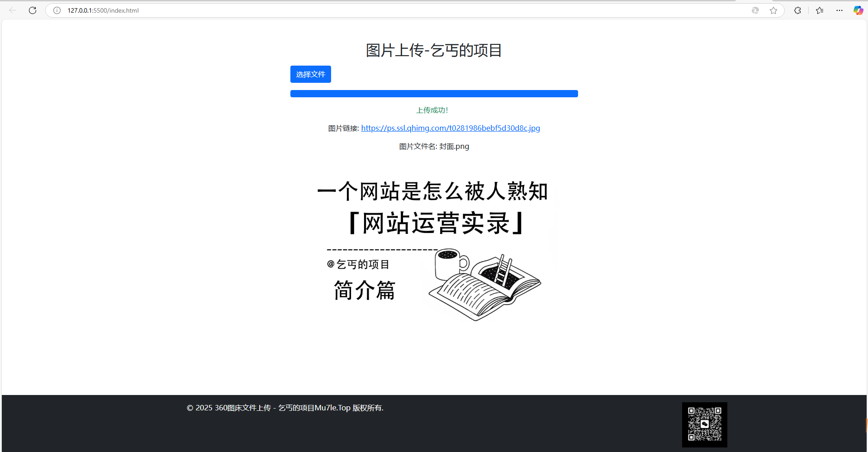Open the browser extensions panel

pos(797,10)
